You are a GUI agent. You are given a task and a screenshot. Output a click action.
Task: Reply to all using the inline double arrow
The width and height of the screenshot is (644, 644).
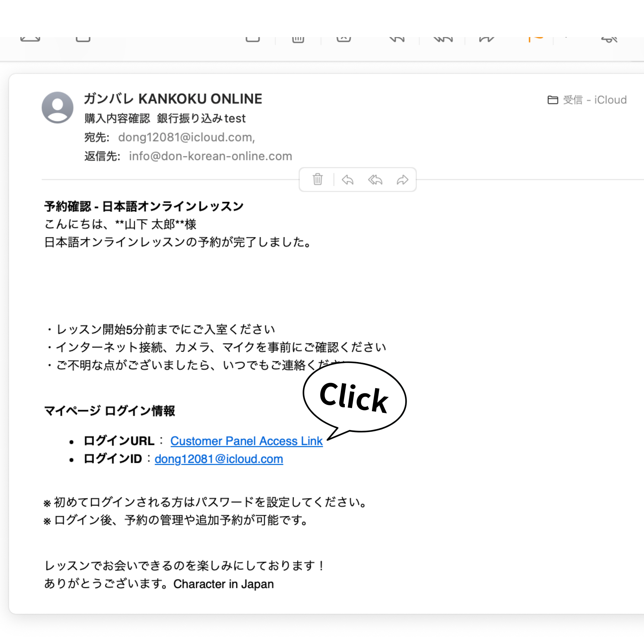[x=375, y=180]
